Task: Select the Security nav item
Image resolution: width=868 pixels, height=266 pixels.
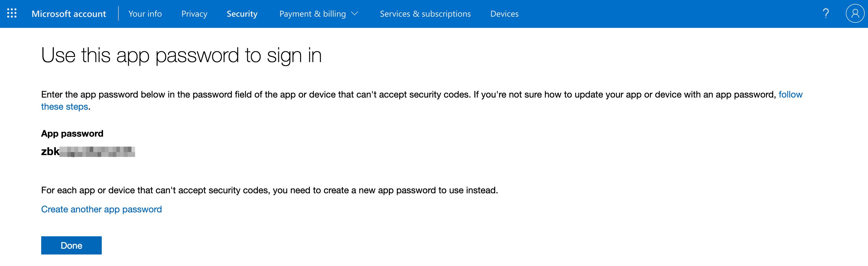Action: point(242,14)
